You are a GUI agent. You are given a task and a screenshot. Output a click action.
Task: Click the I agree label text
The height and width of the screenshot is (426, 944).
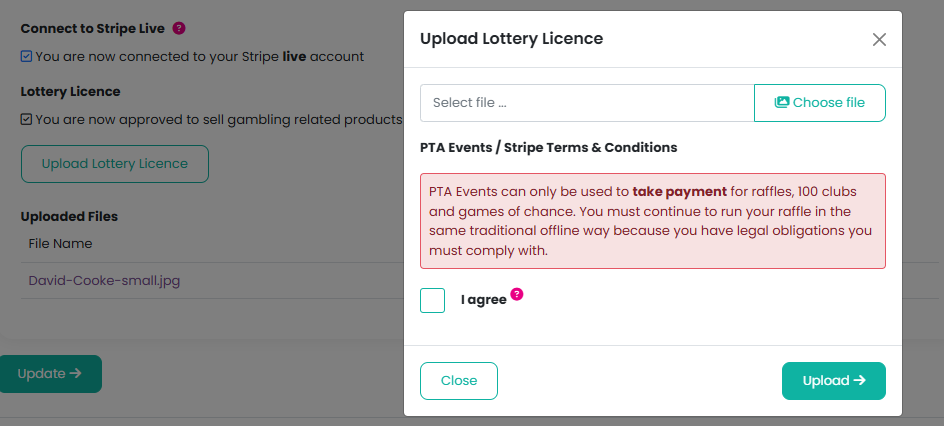(484, 300)
